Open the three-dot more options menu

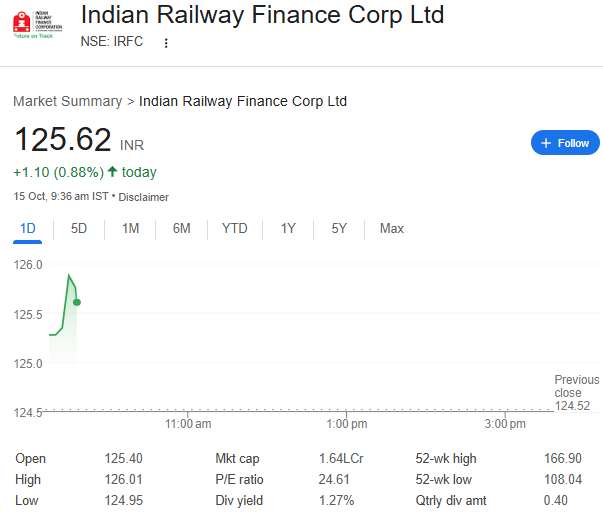(166, 43)
